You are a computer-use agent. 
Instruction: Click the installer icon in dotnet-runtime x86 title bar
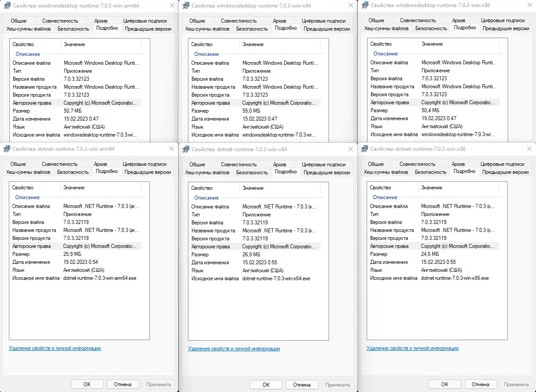coord(364,149)
